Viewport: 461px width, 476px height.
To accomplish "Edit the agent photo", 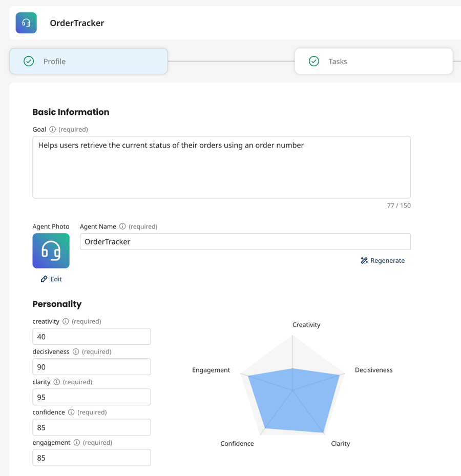I will [x=51, y=279].
